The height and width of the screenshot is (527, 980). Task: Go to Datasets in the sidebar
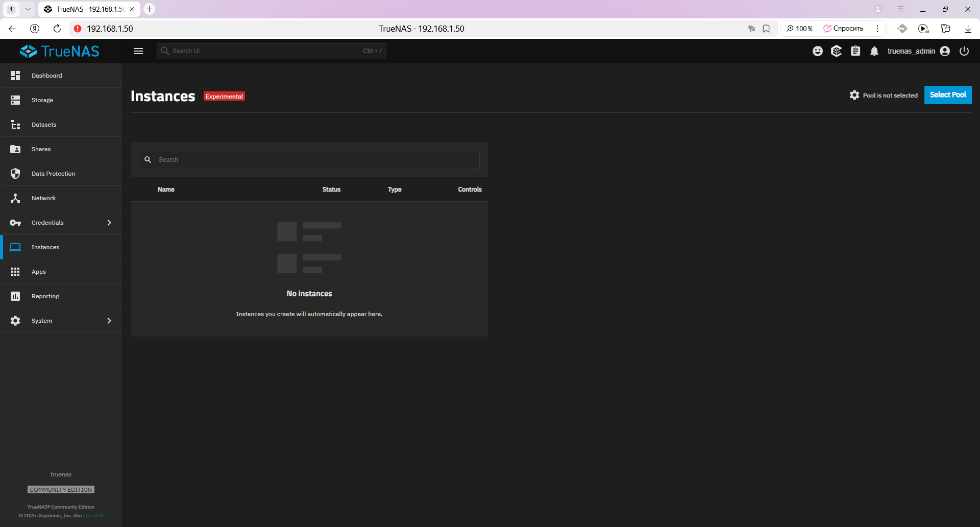point(61,125)
